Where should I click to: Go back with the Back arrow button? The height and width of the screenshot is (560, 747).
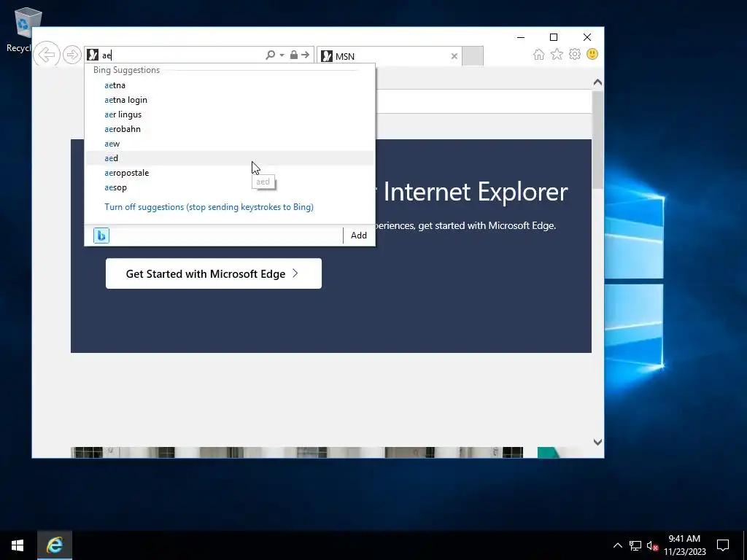47,54
